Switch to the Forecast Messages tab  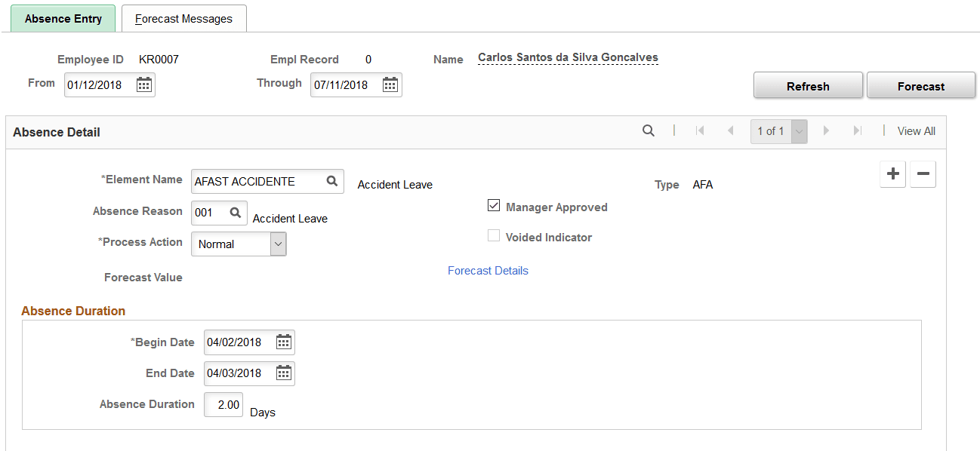184,19
